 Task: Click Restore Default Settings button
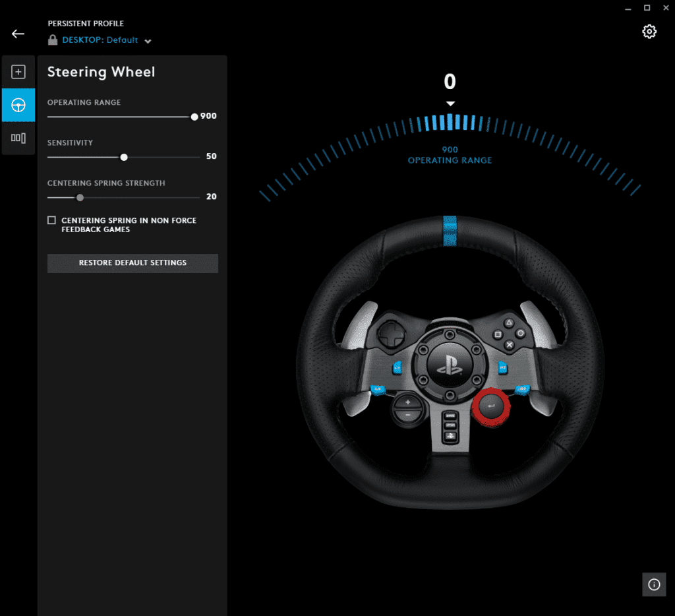click(132, 263)
